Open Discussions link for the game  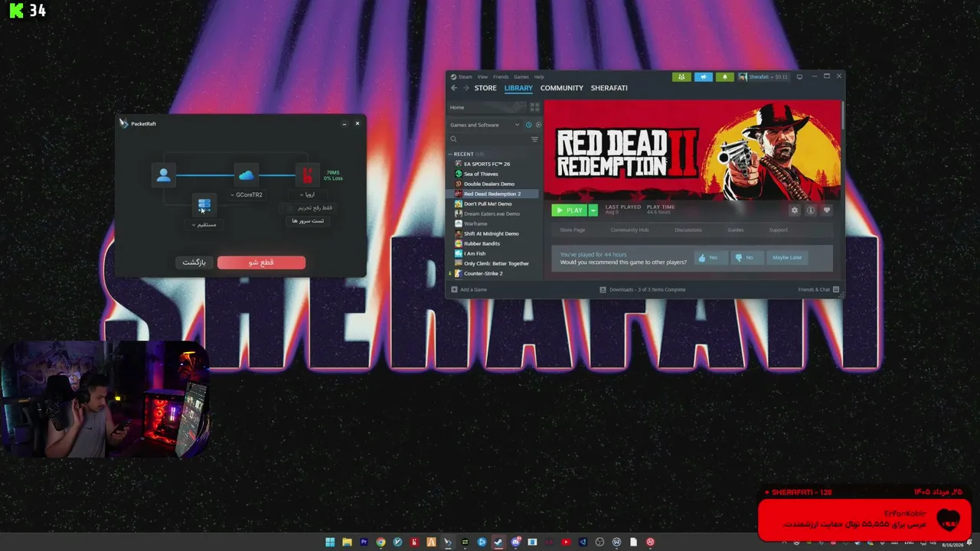688,230
